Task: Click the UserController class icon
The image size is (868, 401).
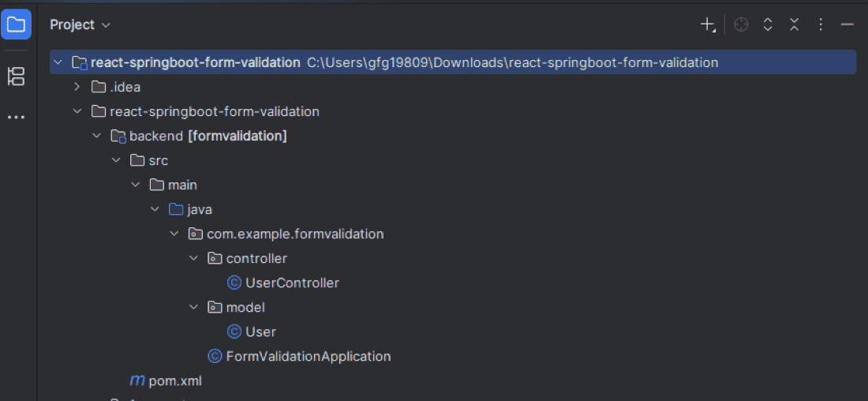Action: 234,283
